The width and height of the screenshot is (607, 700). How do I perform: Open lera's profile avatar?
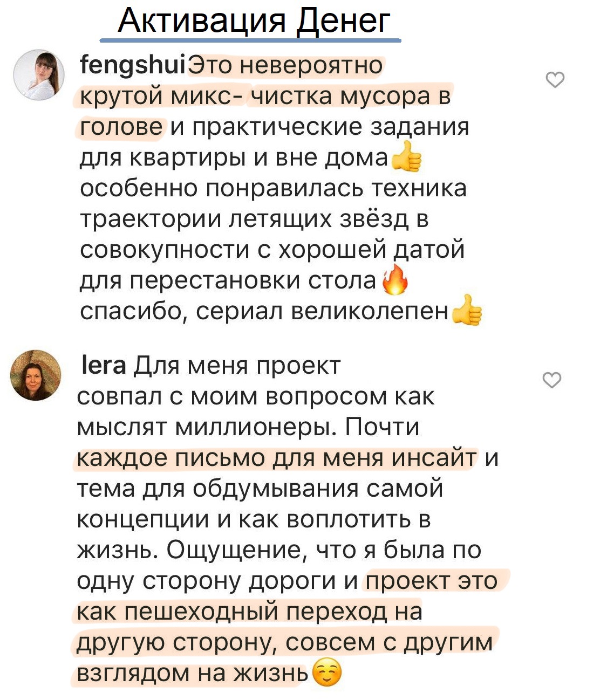pos(36,375)
